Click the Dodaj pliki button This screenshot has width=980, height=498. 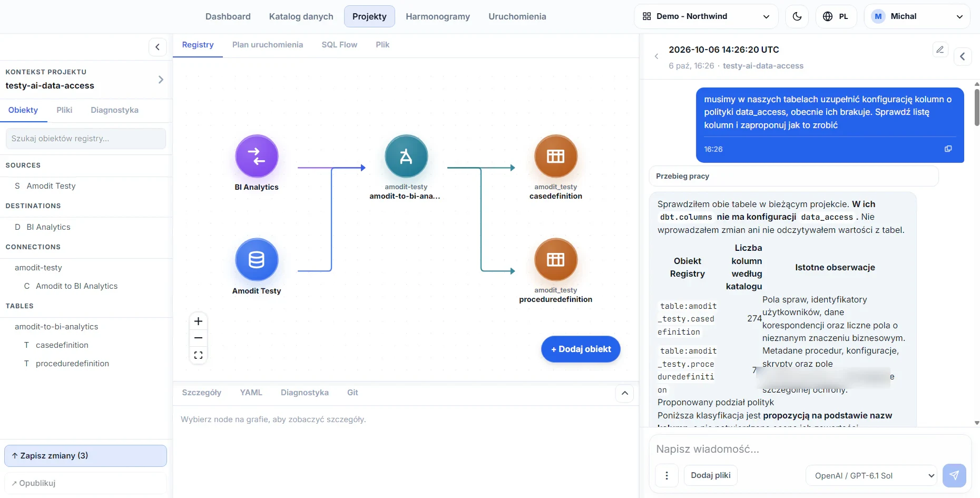pyautogui.click(x=711, y=475)
